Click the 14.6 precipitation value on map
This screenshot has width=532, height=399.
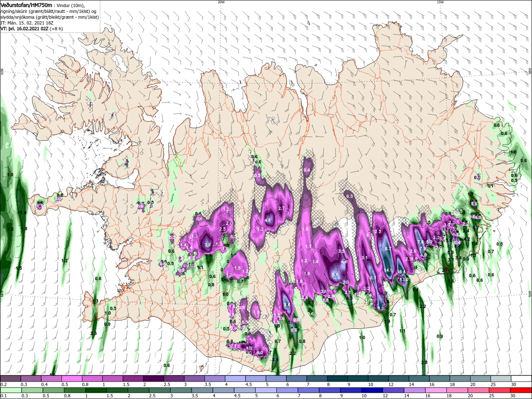[389, 270]
